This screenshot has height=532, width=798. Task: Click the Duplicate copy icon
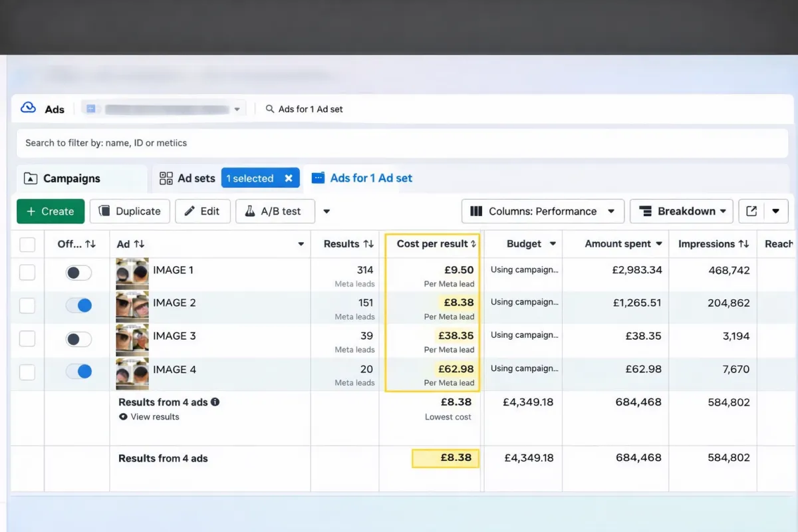pyautogui.click(x=104, y=211)
